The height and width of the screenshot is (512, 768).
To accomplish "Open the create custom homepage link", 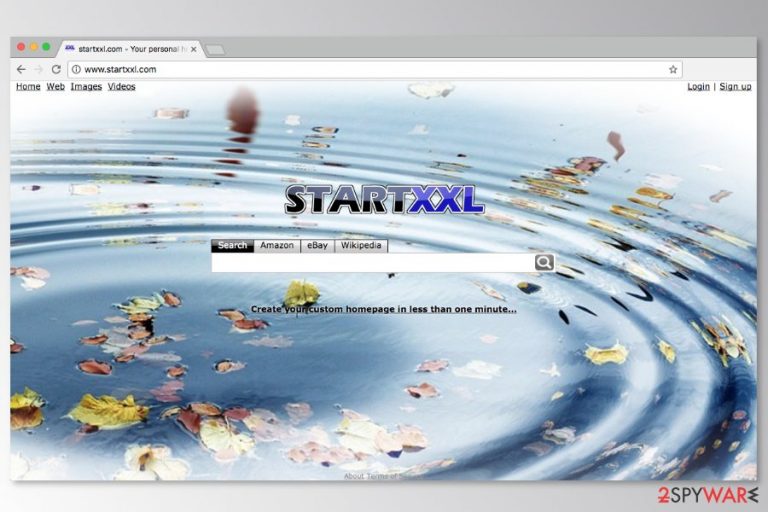I will (384, 309).
